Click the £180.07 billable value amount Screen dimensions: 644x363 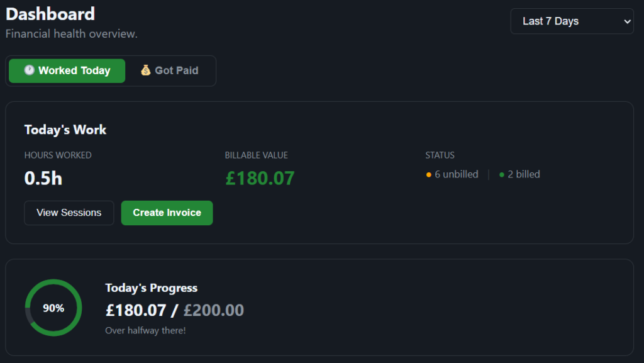coord(260,178)
